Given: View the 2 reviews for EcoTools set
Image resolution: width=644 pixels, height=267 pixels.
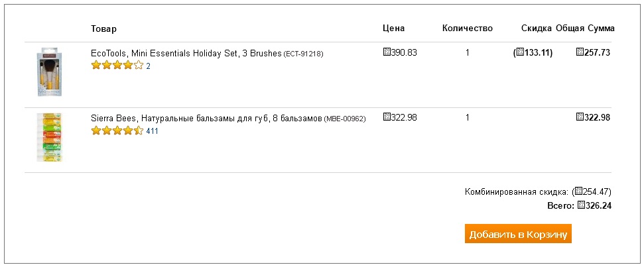Looking at the screenshot, I should click(x=149, y=66).
